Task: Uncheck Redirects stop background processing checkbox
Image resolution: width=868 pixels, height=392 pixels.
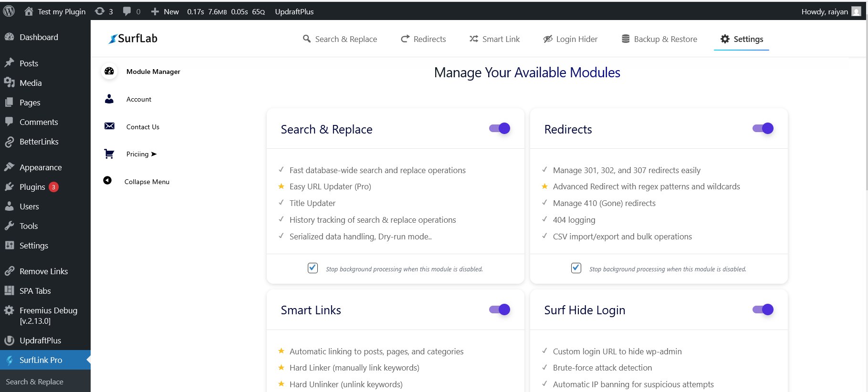Action: (576, 268)
